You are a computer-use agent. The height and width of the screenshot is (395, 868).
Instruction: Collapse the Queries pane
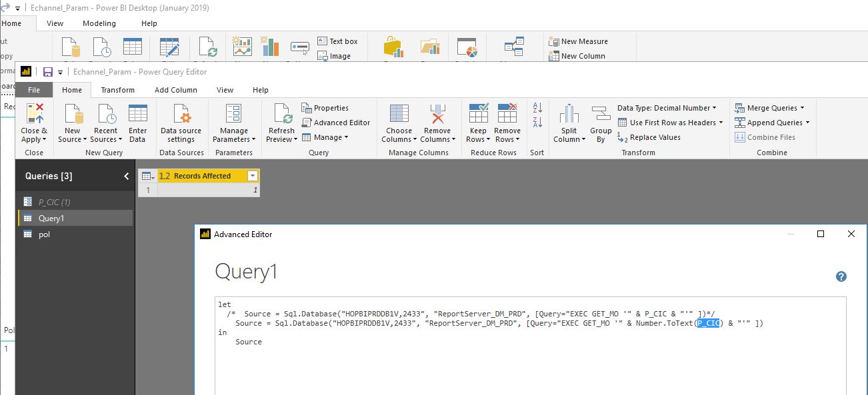[x=127, y=177]
